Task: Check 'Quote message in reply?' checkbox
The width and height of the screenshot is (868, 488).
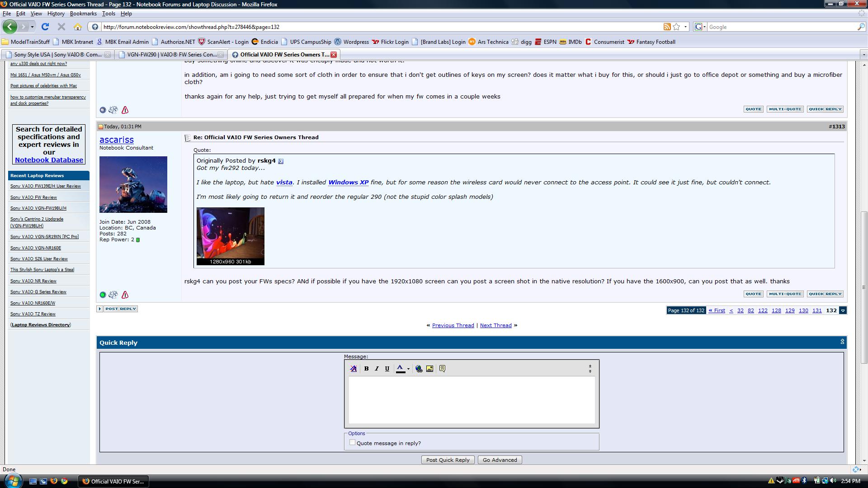Action: [x=352, y=443]
